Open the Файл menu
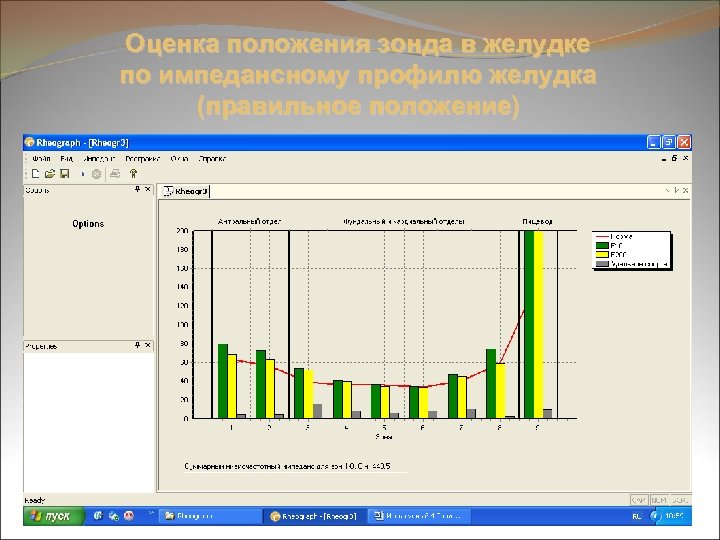Viewport: 720px width, 540px height. 41,159
